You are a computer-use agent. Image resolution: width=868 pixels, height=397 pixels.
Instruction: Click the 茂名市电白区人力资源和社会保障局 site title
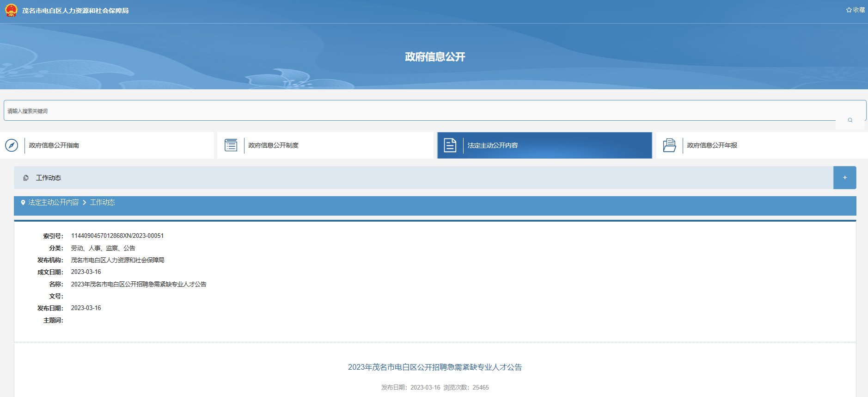click(x=75, y=11)
